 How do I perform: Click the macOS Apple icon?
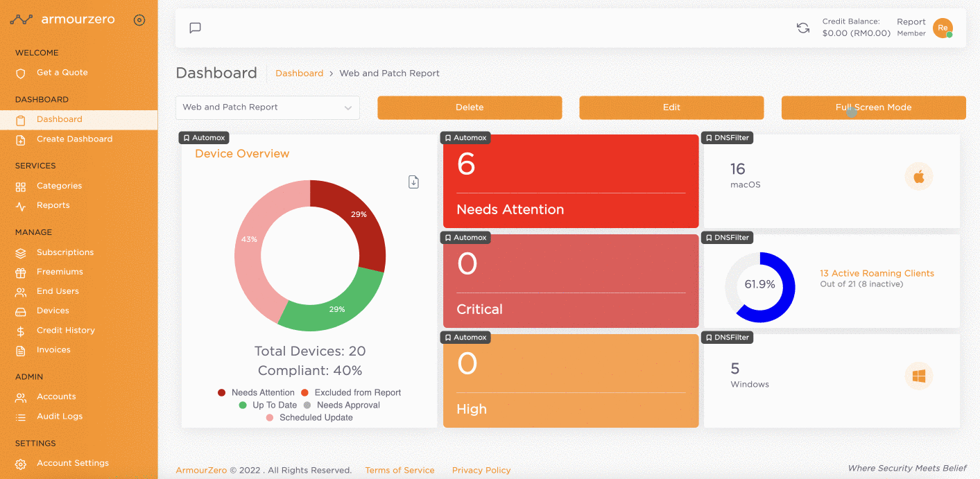point(919,177)
